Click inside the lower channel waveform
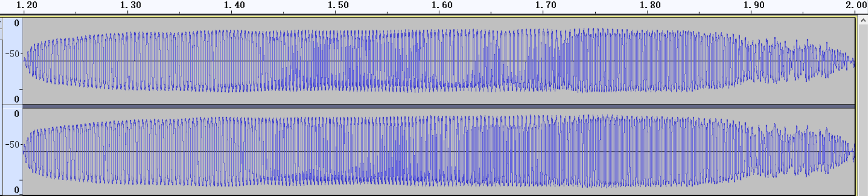The image size is (868, 196). tap(439, 151)
